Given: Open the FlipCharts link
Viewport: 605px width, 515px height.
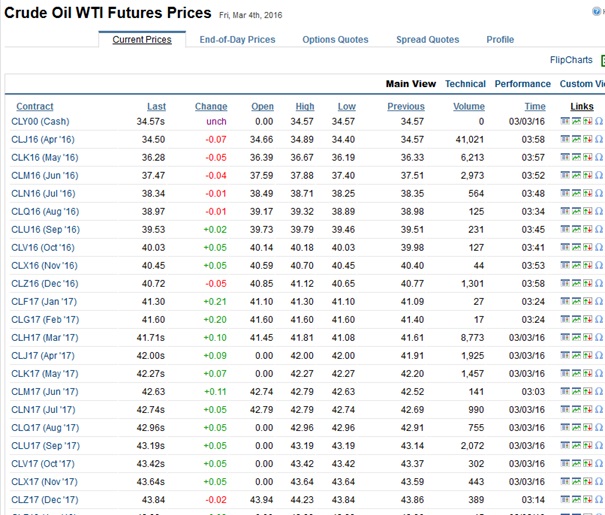Looking at the screenshot, I should click(x=572, y=60).
